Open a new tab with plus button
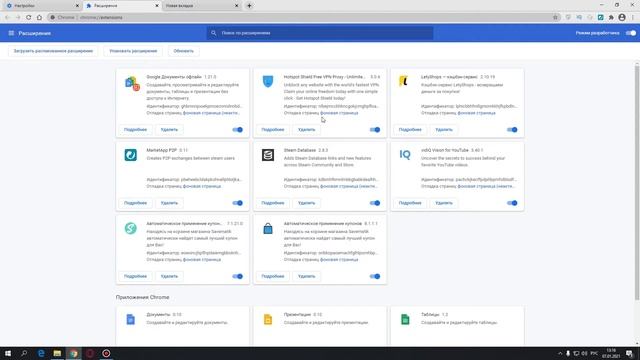This screenshot has width=640, height=360. [249, 6]
